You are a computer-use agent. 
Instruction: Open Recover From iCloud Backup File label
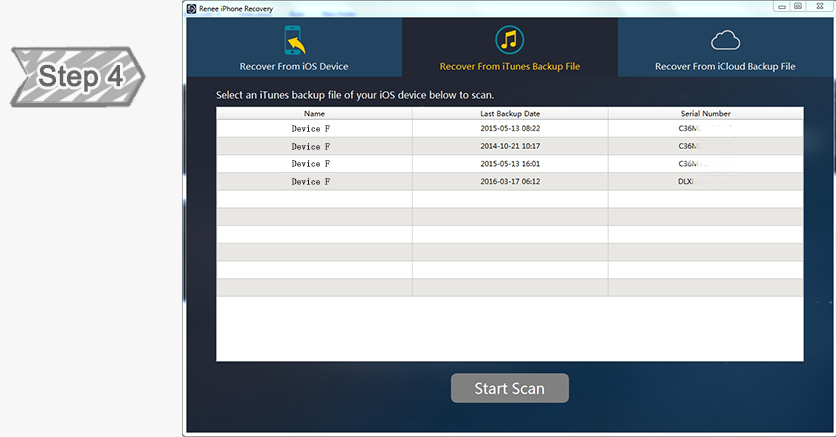[x=725, y=67]
